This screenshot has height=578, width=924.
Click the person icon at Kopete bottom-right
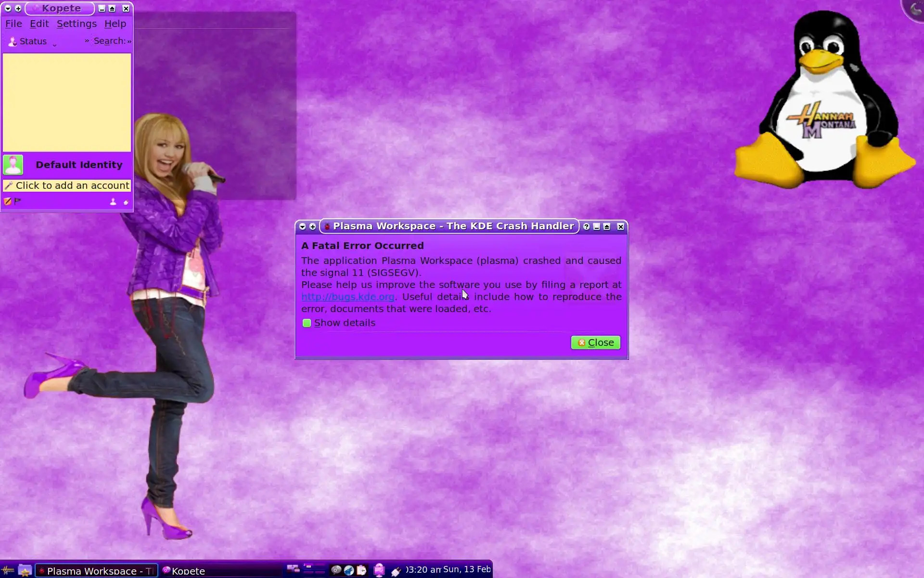click(113, 202)
